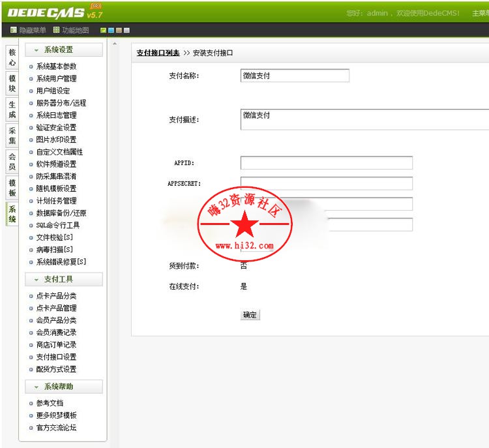Select the green theme color swatch
This screenshot has width=489, height=448.
(x=104, y=31)
